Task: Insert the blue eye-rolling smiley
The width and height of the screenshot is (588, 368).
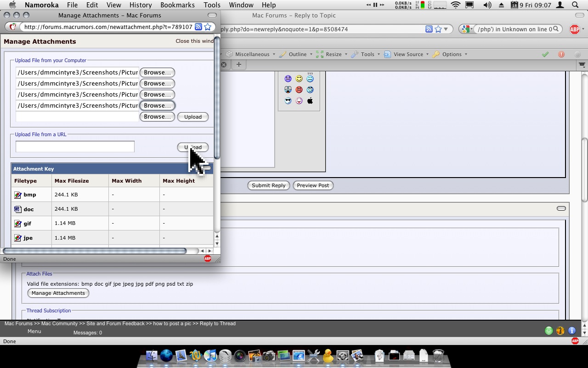Action: pyautogui.click(x=310, y=90)
